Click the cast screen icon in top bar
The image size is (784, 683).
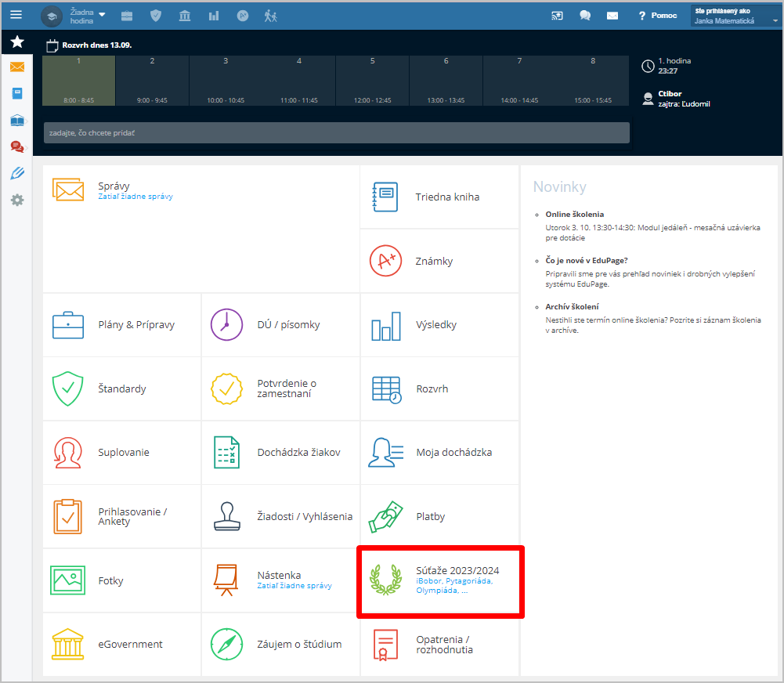tap(557, 16)
